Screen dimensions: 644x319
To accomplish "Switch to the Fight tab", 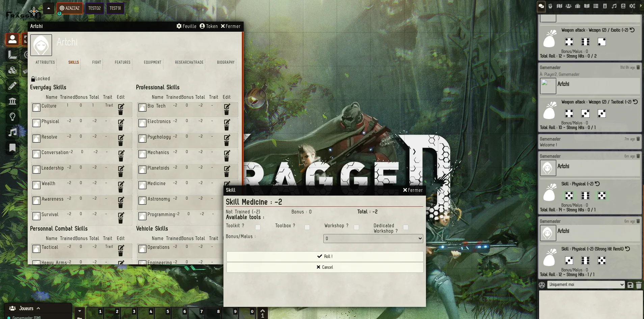I will (x=97, y=62).
